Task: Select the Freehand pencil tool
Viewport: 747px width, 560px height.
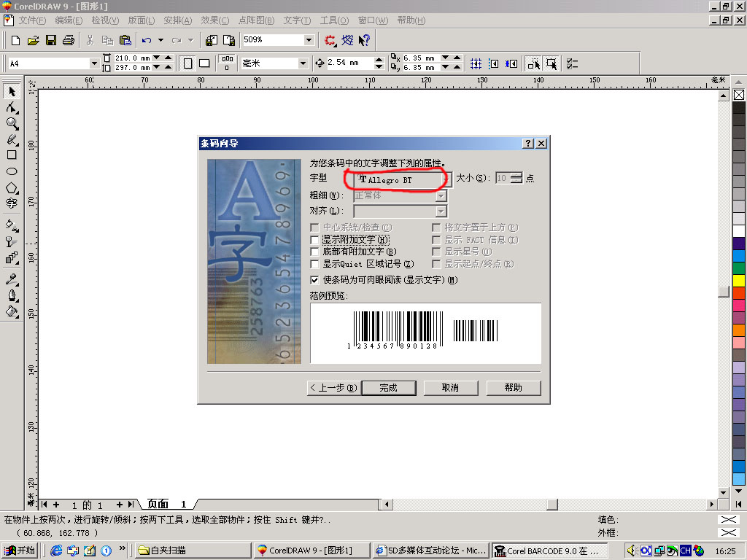Action: click(12, 139)
